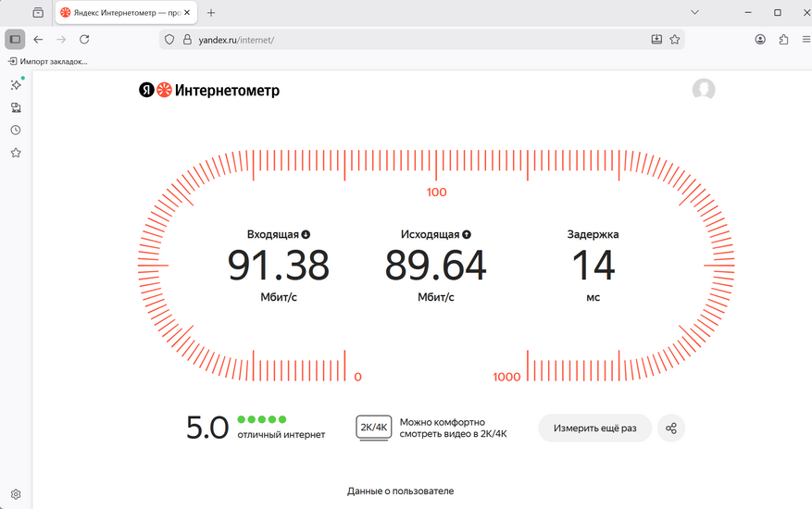
Task: Open sidebar customize settings gear
Action: [x=16, y=494]
